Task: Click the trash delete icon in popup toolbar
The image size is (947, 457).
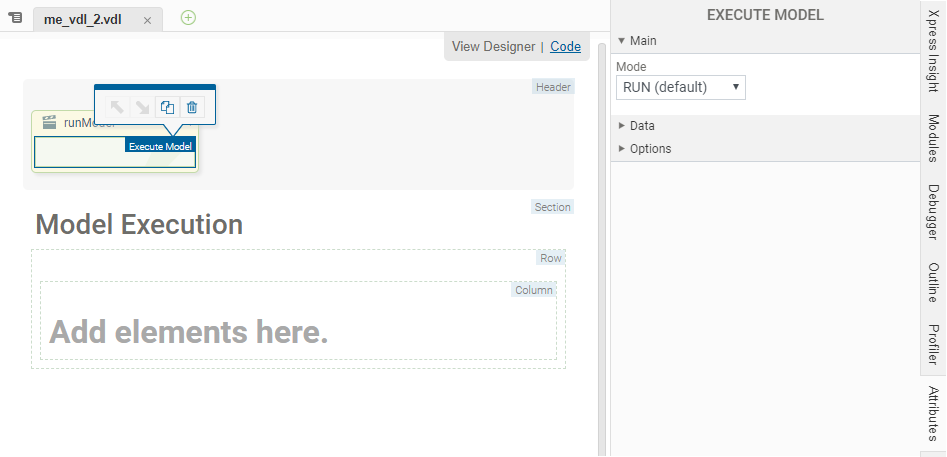Action: (193, 107)
